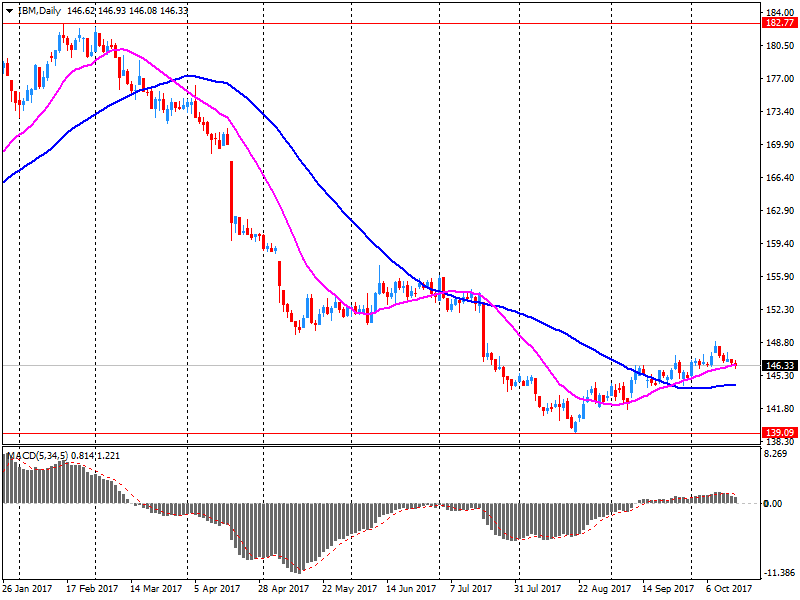Click the 169.90 price axis label
800x600 pixels.
tap(780, 144)
